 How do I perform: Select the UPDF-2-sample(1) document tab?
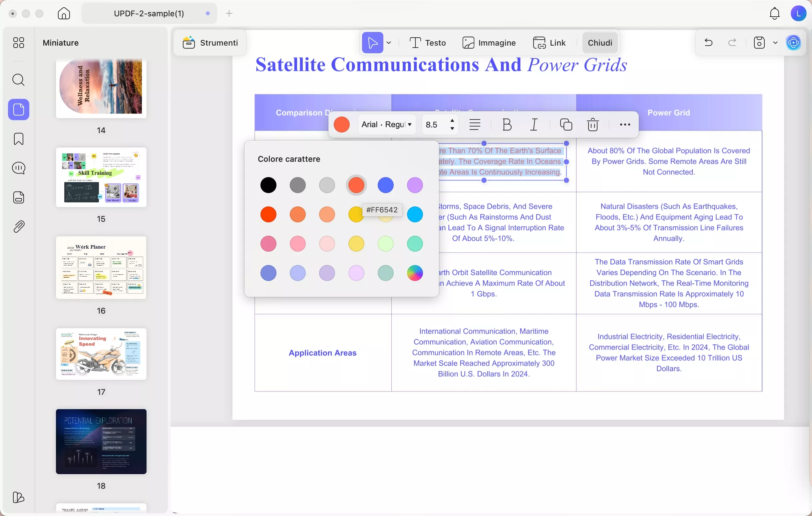tap(148, 13)
